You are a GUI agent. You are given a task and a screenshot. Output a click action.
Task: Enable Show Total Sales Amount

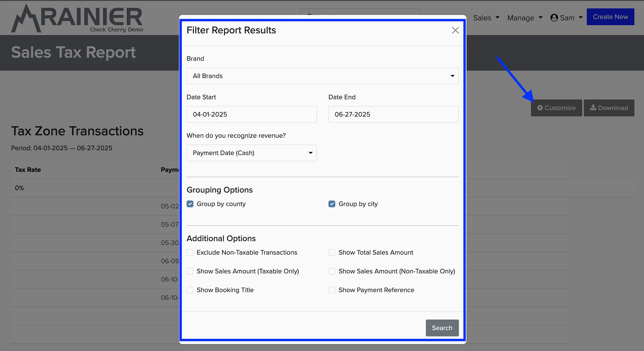(x=332, y=252)
